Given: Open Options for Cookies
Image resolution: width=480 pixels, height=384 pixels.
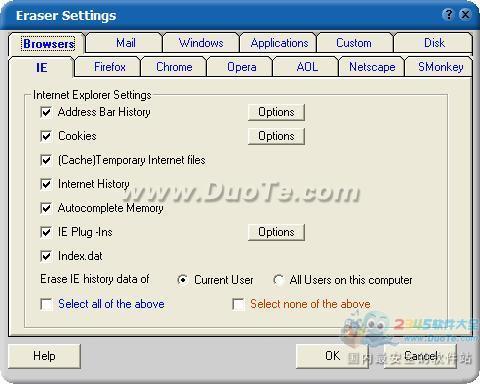Looking at the screenshot, I should (276, 136).
